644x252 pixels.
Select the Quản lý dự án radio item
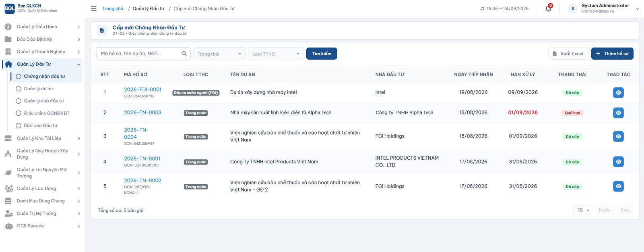click(19, 89)
